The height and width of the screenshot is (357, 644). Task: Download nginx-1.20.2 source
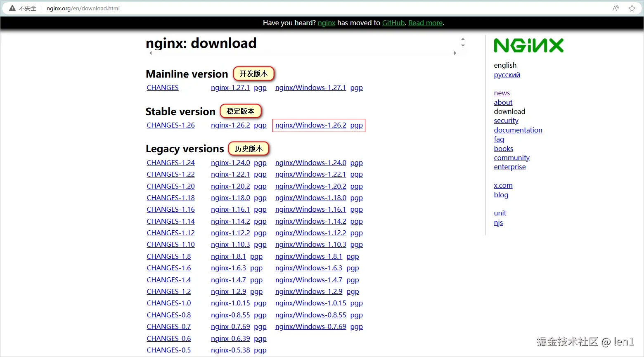click(x=230, y=186)
